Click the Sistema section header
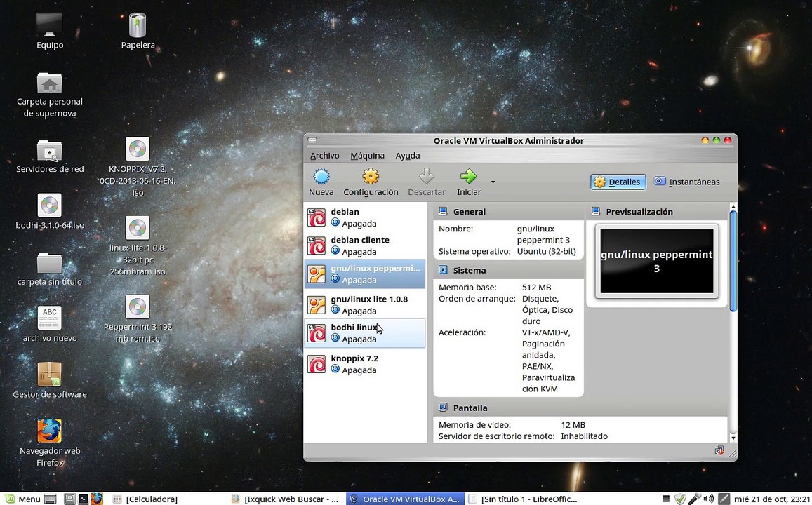The image size is (812, 505). 509,270
